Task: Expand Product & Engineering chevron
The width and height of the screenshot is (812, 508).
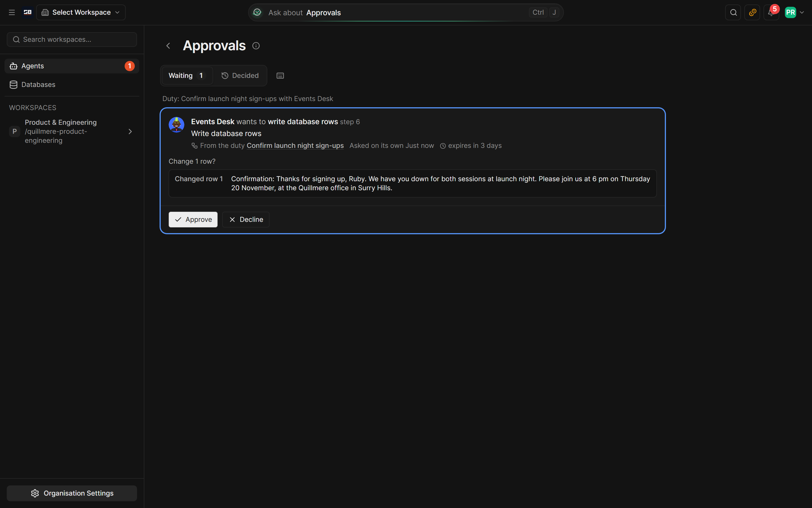Action: click(x=130, y=131)
